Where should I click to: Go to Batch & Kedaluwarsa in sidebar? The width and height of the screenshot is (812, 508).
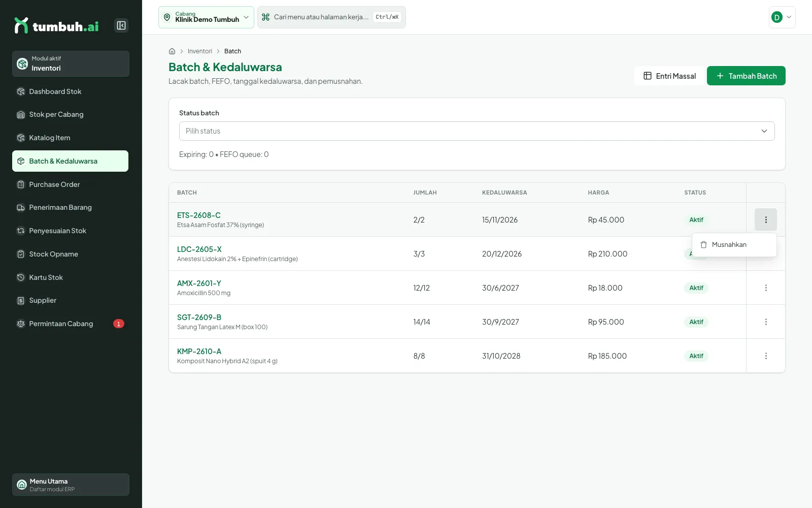[x=70, y=161]
